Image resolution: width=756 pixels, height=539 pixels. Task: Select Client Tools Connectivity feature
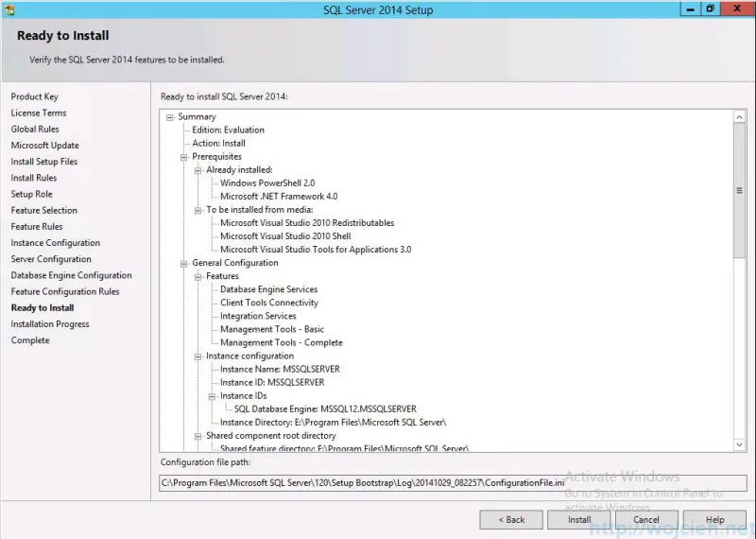(x=269, y=303)
